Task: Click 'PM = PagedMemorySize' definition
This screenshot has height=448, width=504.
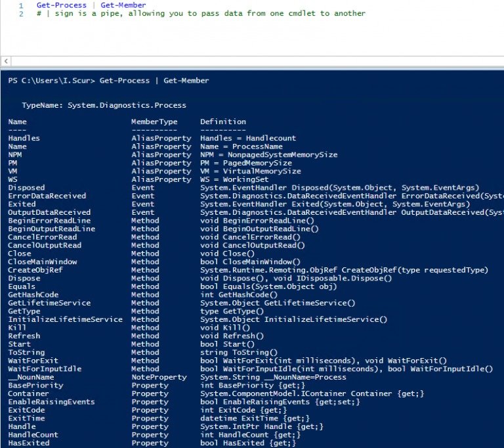Action: coord(246,163)
